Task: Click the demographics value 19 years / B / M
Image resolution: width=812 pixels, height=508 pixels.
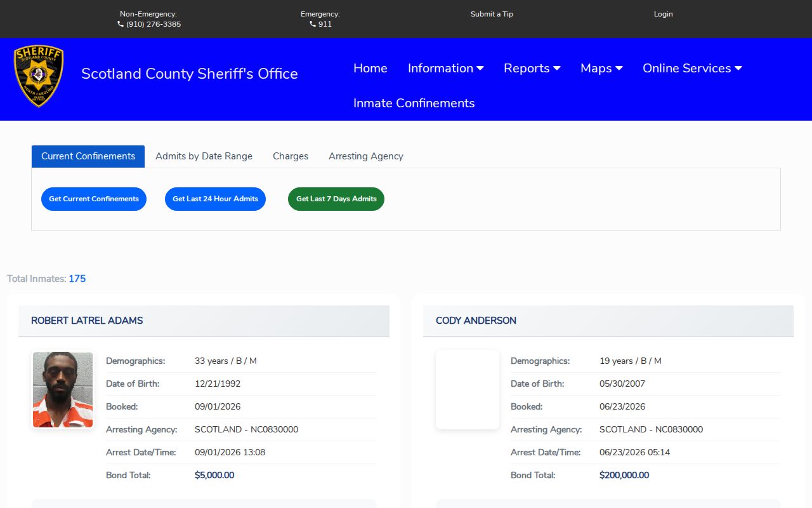Action: (631, 361)
